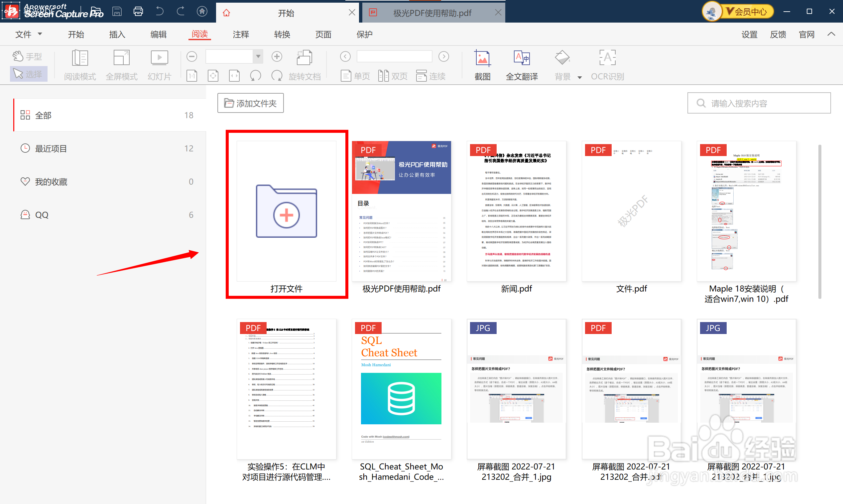Image resolution: width=843 pixels, height=504 pixels.
Task: Click the 添加文件夹 button
Action: 251,103
